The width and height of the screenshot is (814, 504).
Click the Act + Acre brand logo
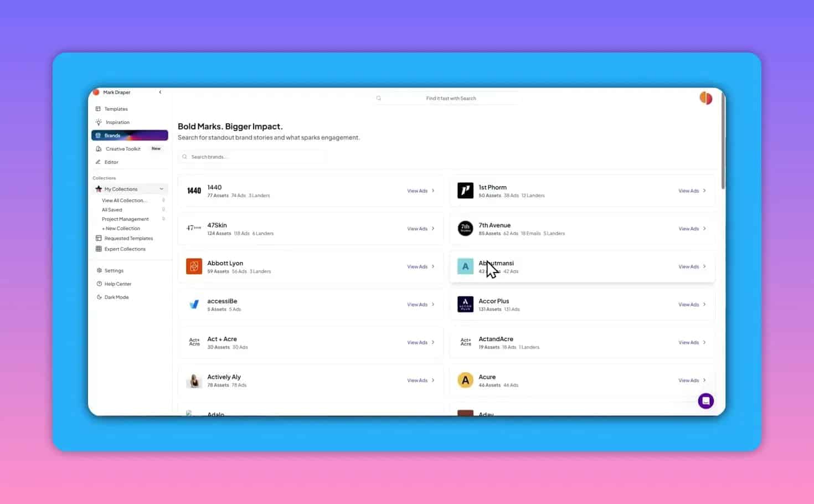coord(194,342)
